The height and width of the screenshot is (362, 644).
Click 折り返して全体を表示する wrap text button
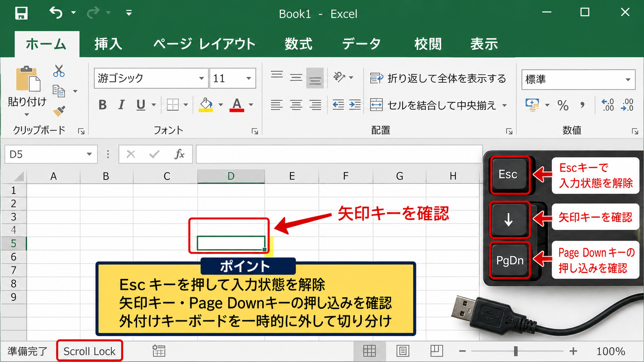(x=438, y=78)
